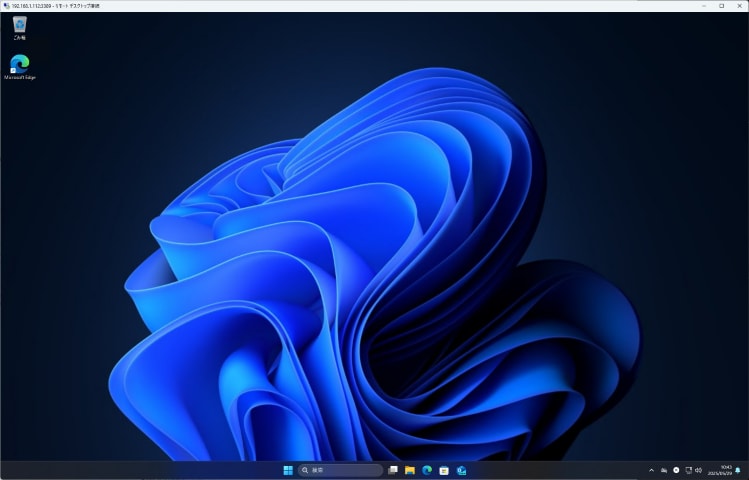Click the round white tray icon
749x480 pixels.
click(x=676, y=470)
